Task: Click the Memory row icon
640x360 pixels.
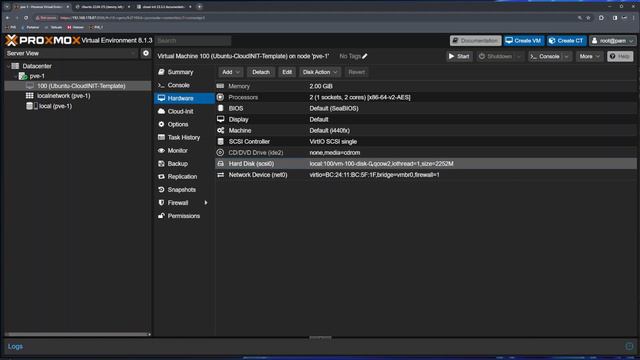Action: pyautogui.click(x=220, y=86)
